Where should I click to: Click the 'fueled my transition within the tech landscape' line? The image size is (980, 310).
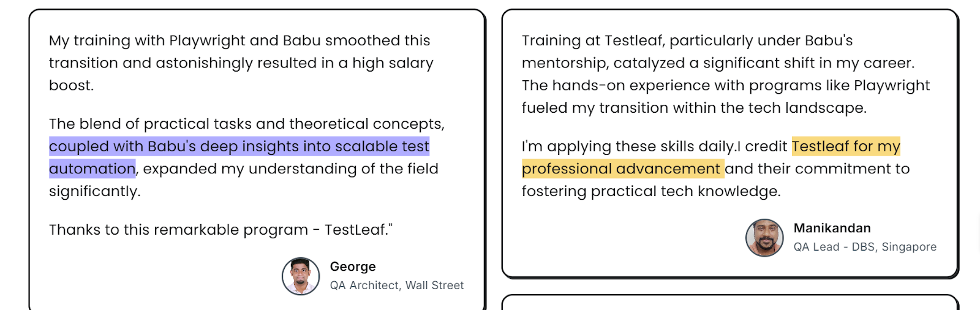pyautogui.click(x=694, y=108)
